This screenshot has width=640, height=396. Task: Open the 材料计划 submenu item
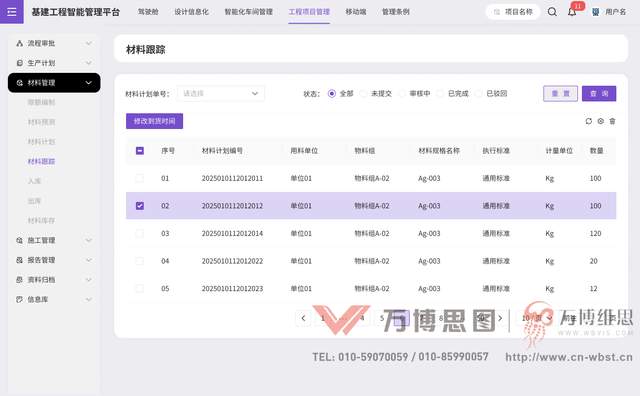point(41,142)
